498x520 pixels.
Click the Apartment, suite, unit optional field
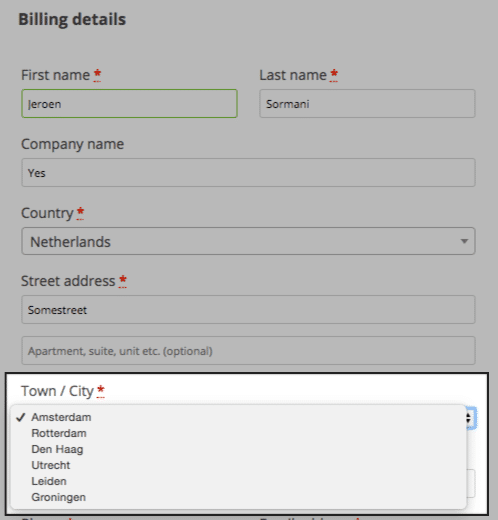pyautogui.click(x=248, y=350)
